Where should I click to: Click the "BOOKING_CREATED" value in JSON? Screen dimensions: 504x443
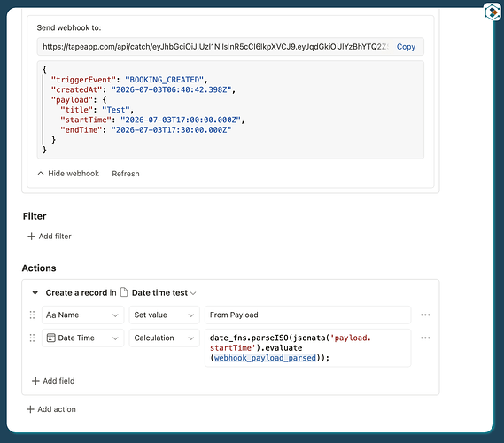164,80
